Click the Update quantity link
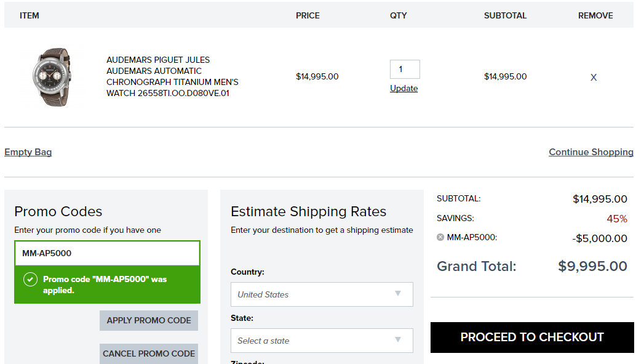This screenshot has width=644, height=364. coord(403,89)
